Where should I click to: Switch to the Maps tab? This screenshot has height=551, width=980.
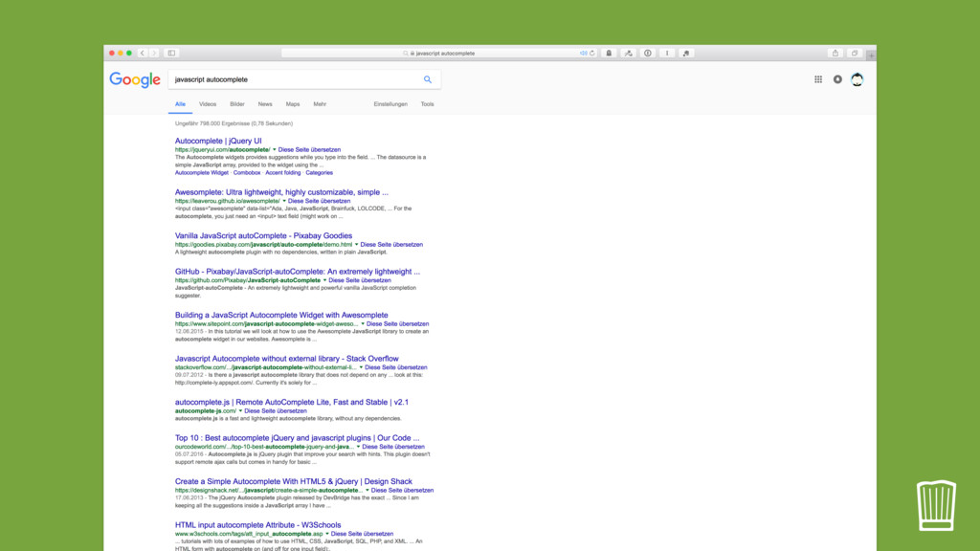pos(293,104)
